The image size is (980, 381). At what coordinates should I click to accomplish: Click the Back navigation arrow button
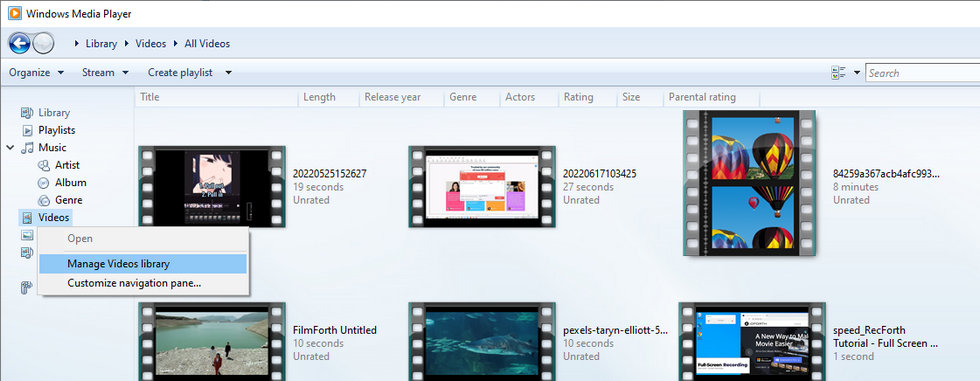pyautogui.click(x=19, y=43)
